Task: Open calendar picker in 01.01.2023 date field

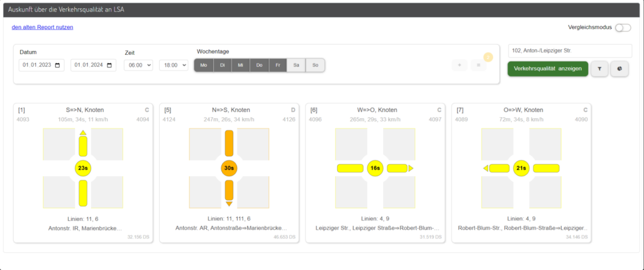Action: (57, 65)
